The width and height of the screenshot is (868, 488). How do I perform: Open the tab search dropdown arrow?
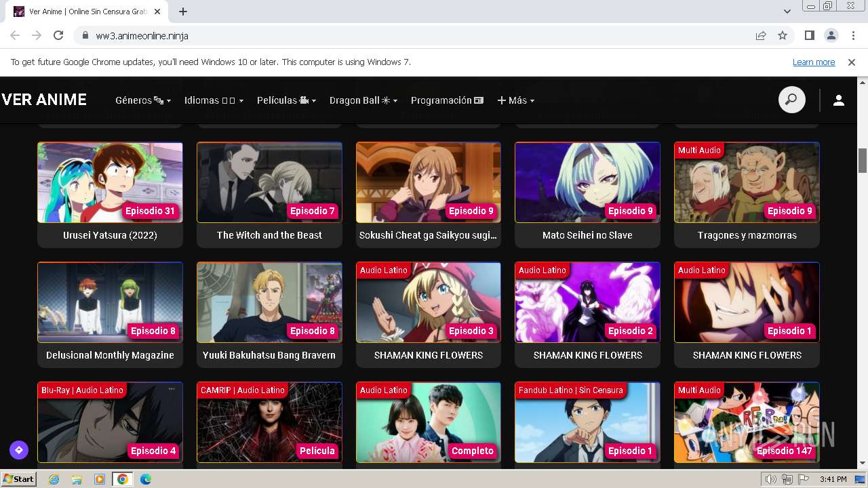tap(787, 12)
